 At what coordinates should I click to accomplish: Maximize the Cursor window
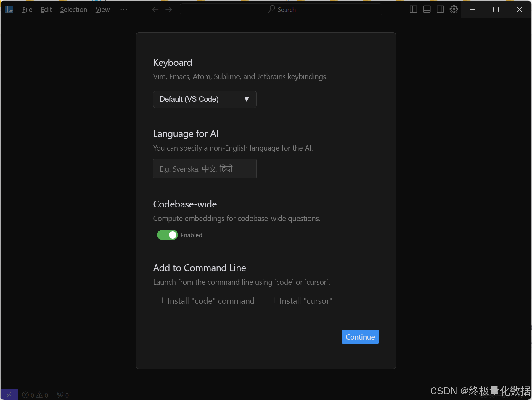(496, 9)
